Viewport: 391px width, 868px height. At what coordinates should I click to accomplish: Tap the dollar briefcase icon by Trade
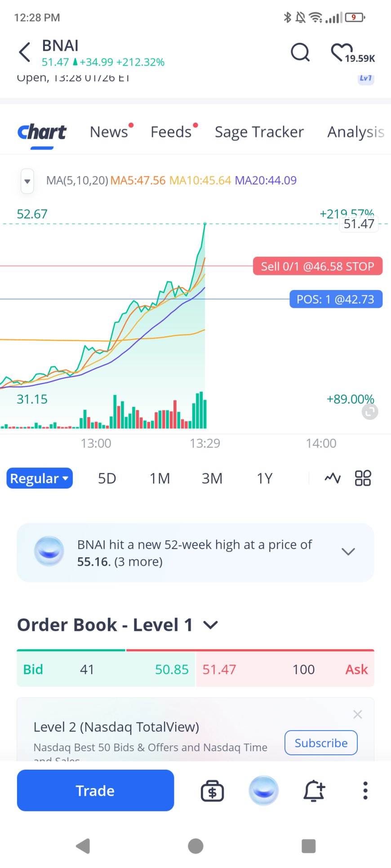pyautogui.click(x=212, y=791)
